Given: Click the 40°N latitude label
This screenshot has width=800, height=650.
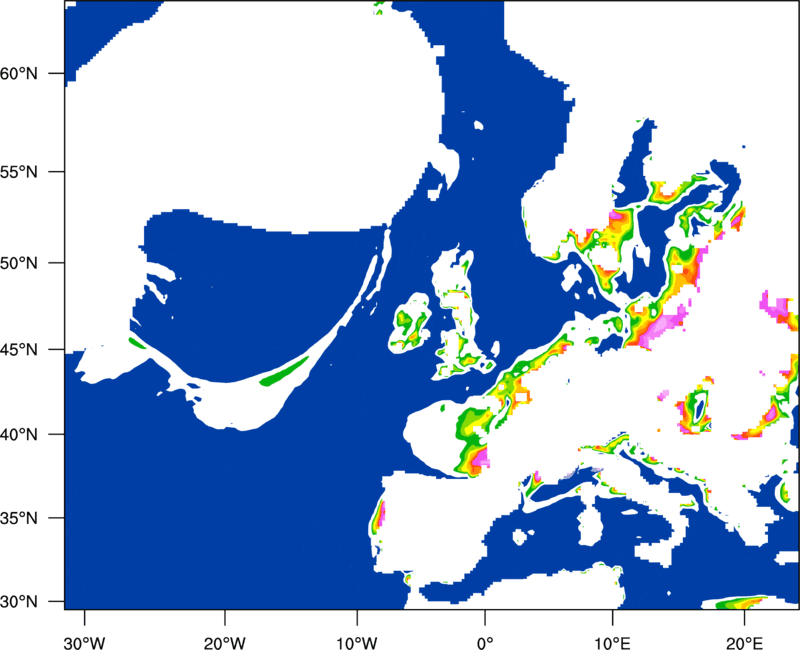Looking at the screenshot, I should (19, 435).
